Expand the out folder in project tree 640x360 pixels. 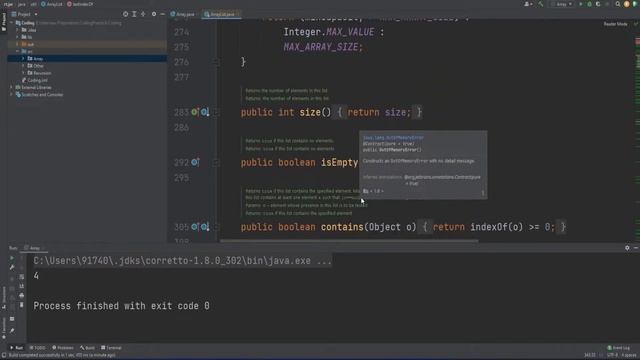pos(17,44)
